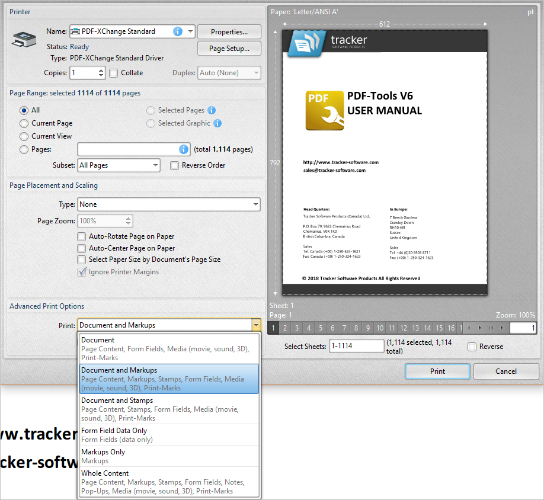
Task: Click the previous sheet arrow in preview bar
Action: (x=469, y=328)
